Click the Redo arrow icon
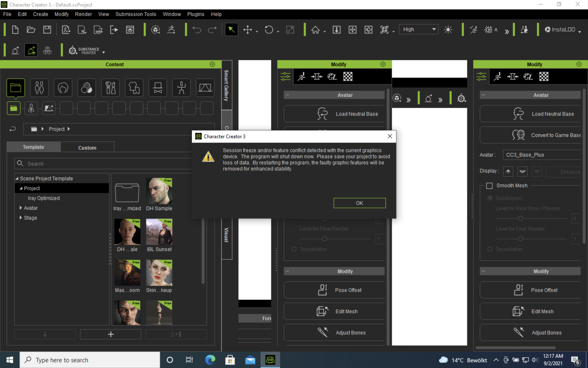 click(x=212, y=30)
